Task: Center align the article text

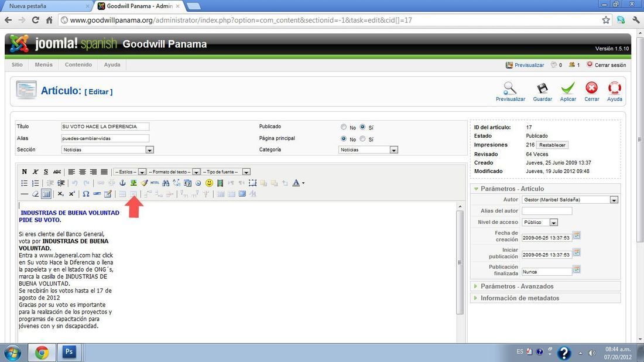Action: [83, 172]
